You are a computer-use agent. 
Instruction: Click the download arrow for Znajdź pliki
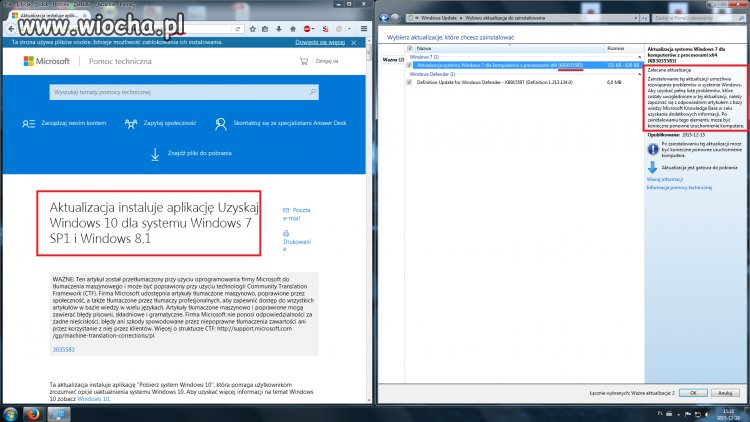[x=155, y=154]
